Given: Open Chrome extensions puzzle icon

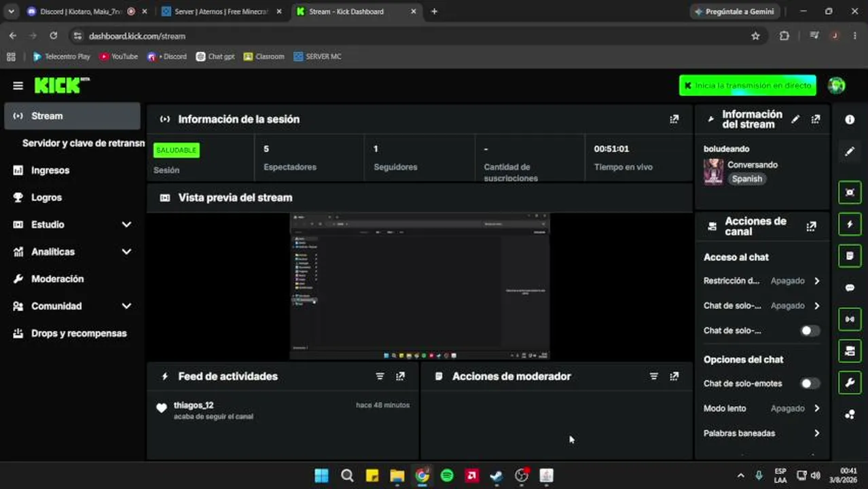Looking at the screenshot, I should [784, 36].
